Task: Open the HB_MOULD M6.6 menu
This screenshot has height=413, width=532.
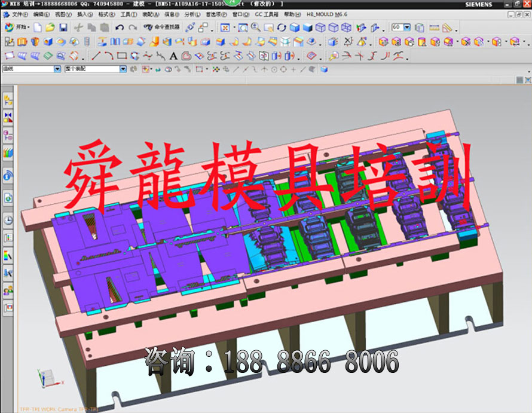Action: click(x=327, y=14)
